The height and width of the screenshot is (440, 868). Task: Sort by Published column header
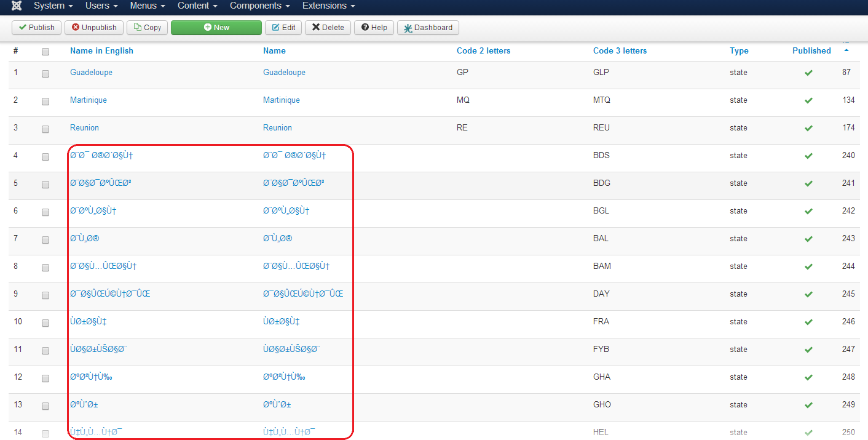tap(811, 51)
